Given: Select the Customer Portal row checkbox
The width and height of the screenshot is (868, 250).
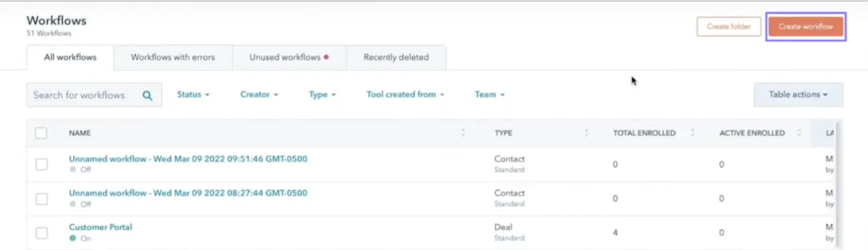Looking at the screenshot, I should pos(41,233).
